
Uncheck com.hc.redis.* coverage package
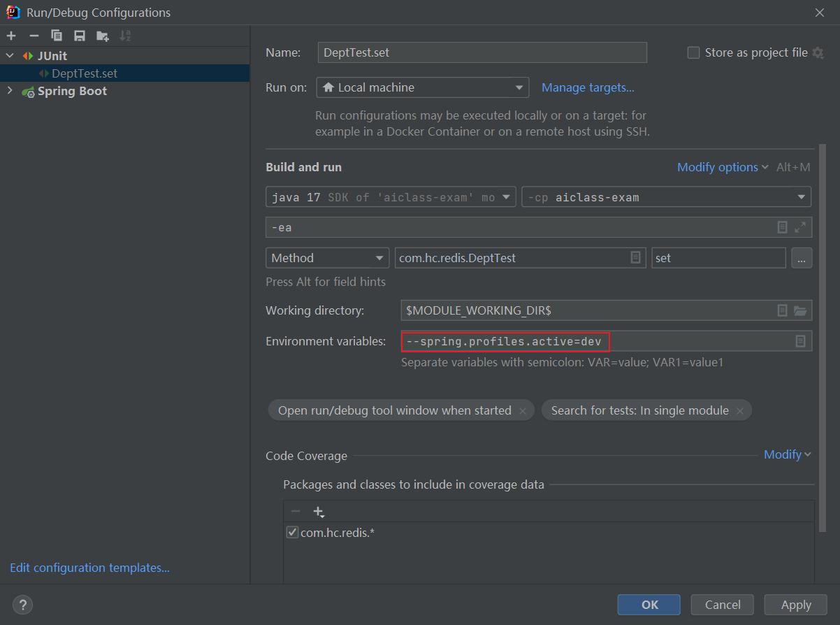coord(292,533)
